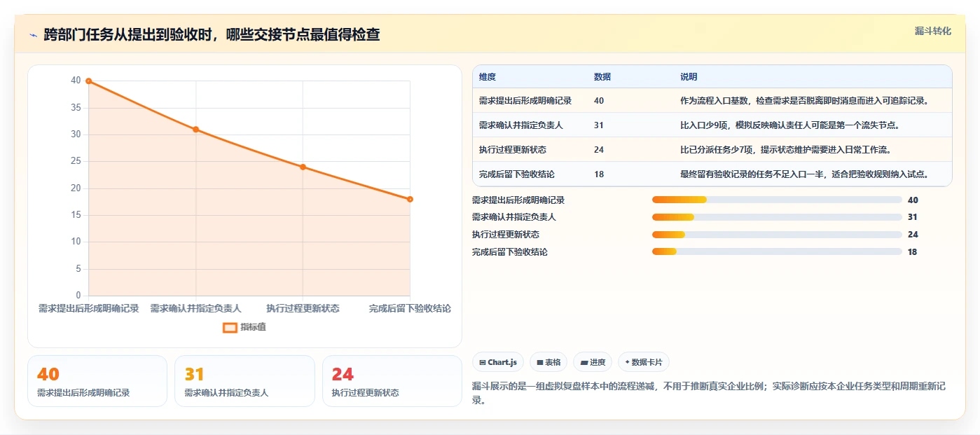This screenshot has height=435, width=980.
Task: Select the 数据卡片 tag
Action: pos(643,362)
